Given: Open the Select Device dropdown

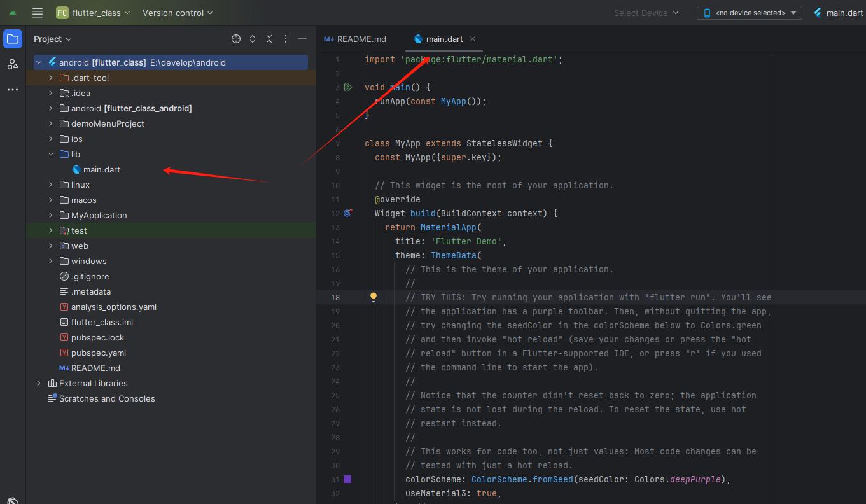Looking at the screenshot, I should click(x=646, y=13).
